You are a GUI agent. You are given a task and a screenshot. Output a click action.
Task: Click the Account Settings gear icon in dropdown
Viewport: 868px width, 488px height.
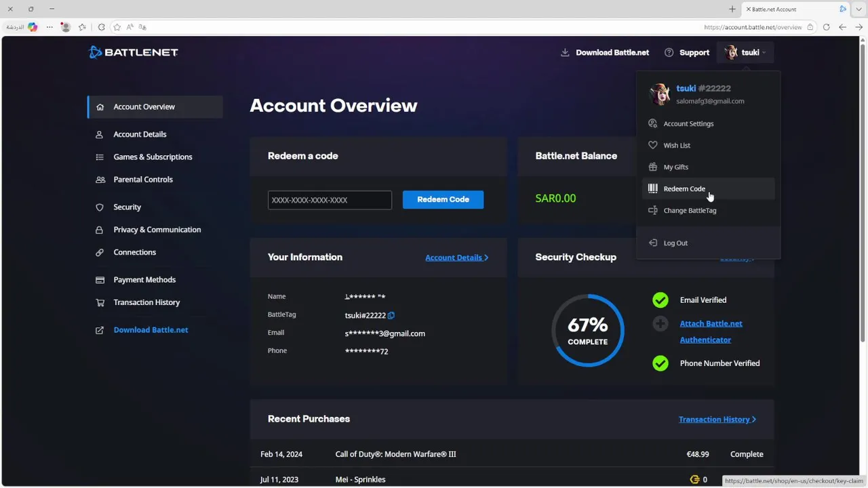(x=653, y=123)
